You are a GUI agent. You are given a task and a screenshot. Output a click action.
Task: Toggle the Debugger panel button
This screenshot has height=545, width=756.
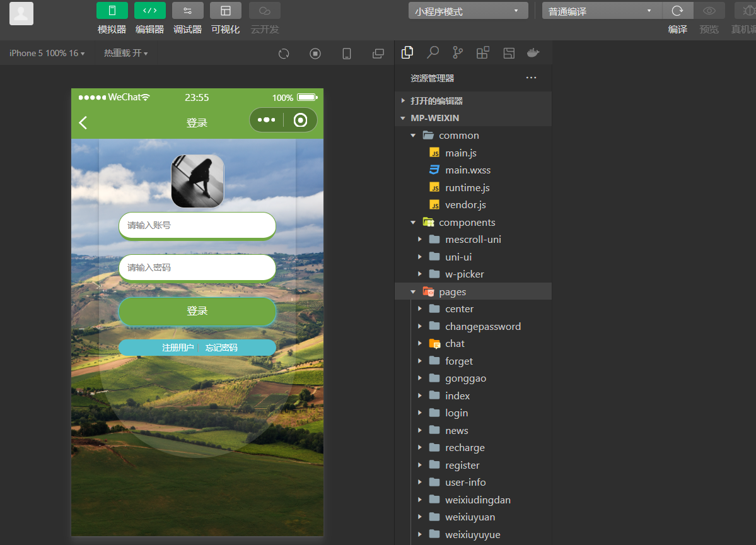point(187,11)
